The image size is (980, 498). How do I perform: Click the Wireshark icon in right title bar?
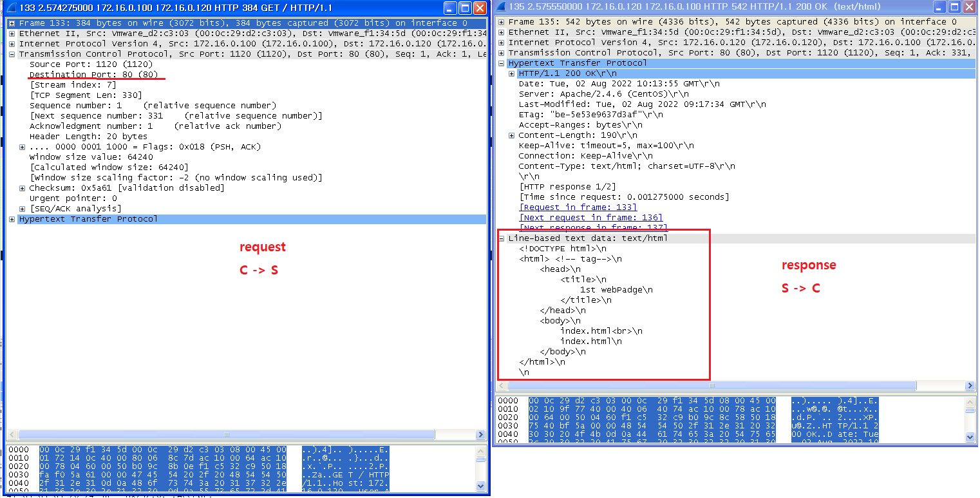502,8
